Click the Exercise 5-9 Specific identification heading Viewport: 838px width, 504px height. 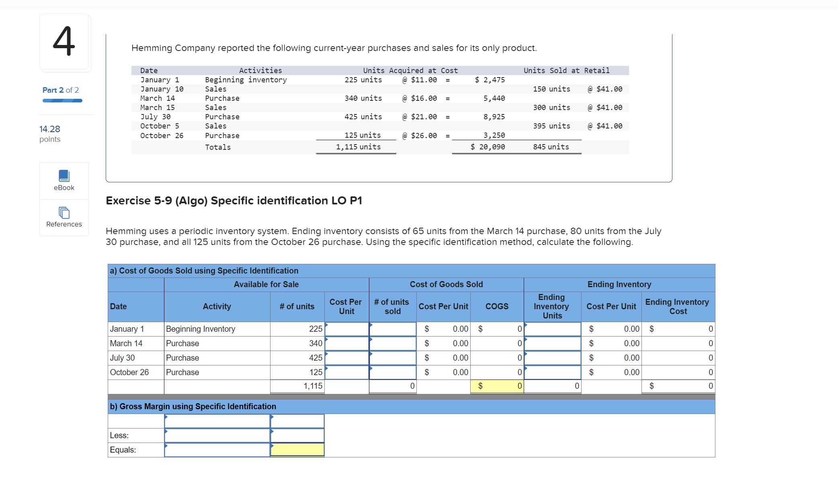pos(234,200)
